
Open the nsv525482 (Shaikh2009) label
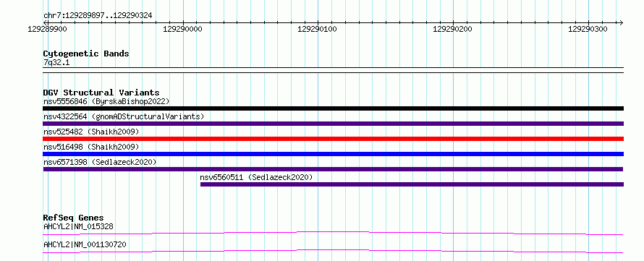(x=91, y=132)
